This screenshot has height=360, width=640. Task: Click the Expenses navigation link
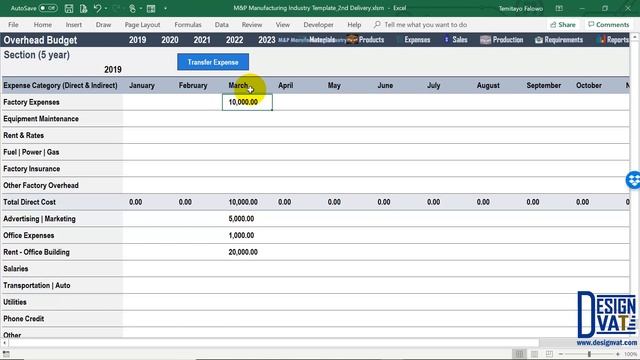click(x=417, y=40)
